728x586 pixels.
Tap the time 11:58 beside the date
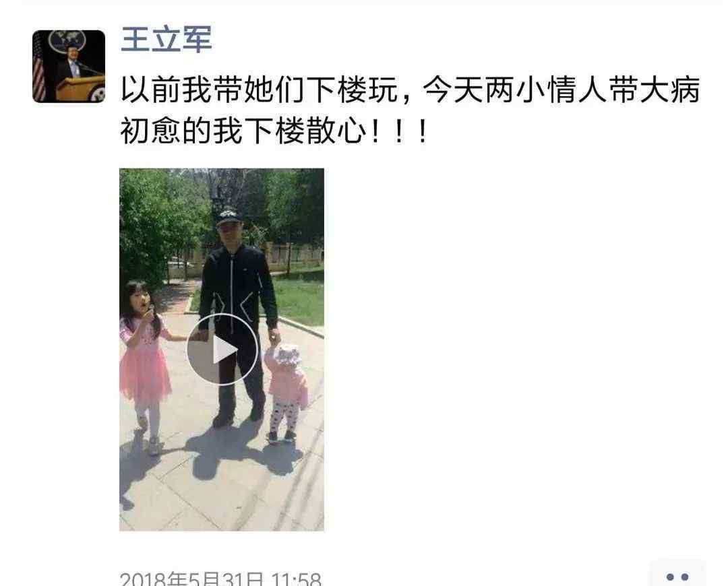point(295,579)
